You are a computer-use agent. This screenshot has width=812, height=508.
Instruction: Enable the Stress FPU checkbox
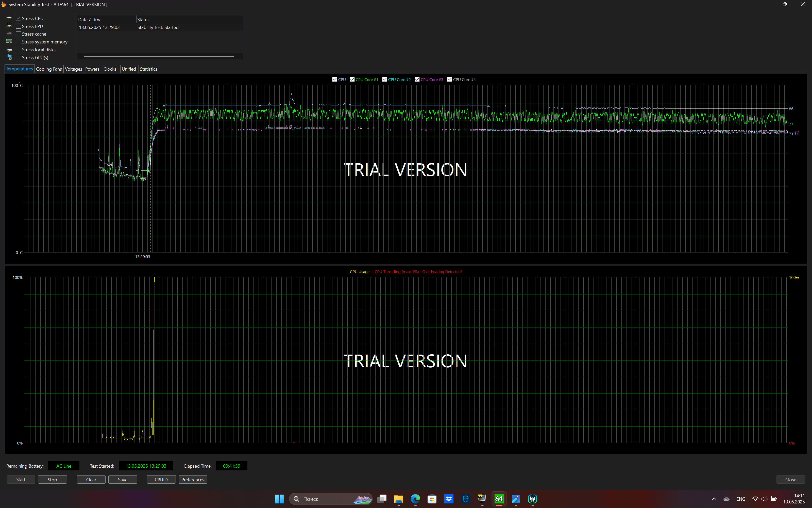coord(19,26)
